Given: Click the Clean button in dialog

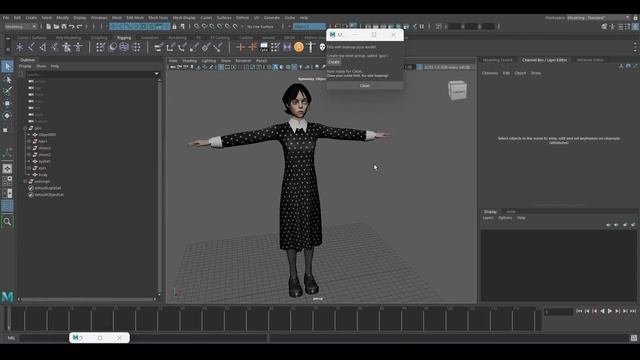Looking at the screenshot, I should click(x=364, y=86).
